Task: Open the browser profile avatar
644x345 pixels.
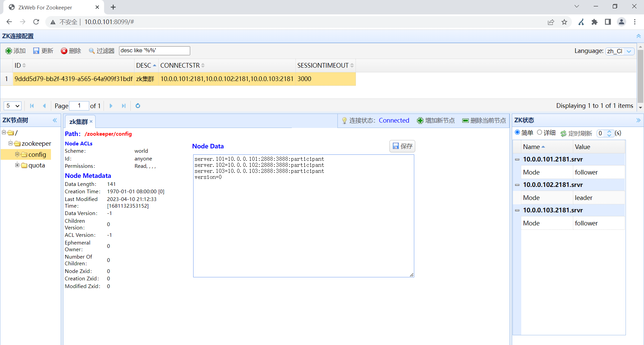Action: (x=622, y=22)
